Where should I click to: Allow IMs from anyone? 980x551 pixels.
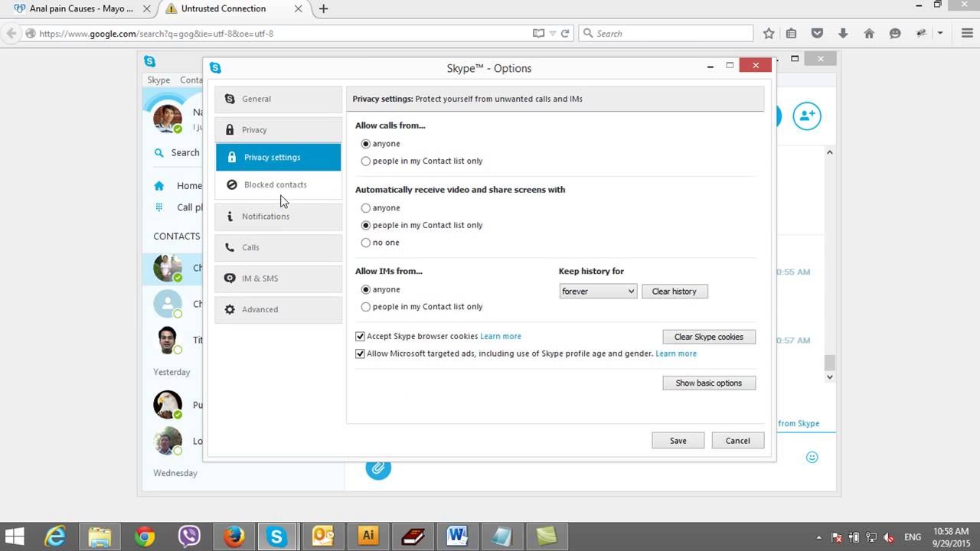(366, 289)
